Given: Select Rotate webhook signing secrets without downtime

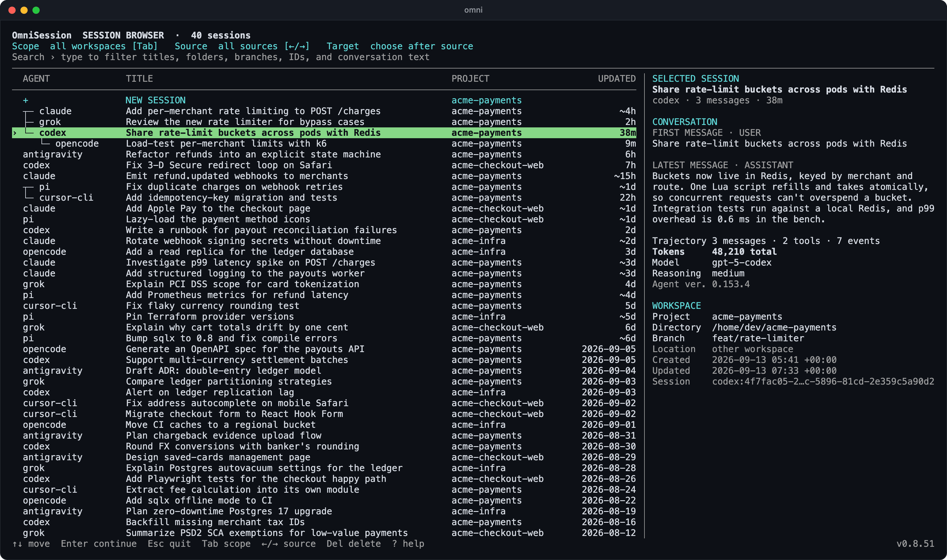Looking at the screenshot, I should point(324,241).
